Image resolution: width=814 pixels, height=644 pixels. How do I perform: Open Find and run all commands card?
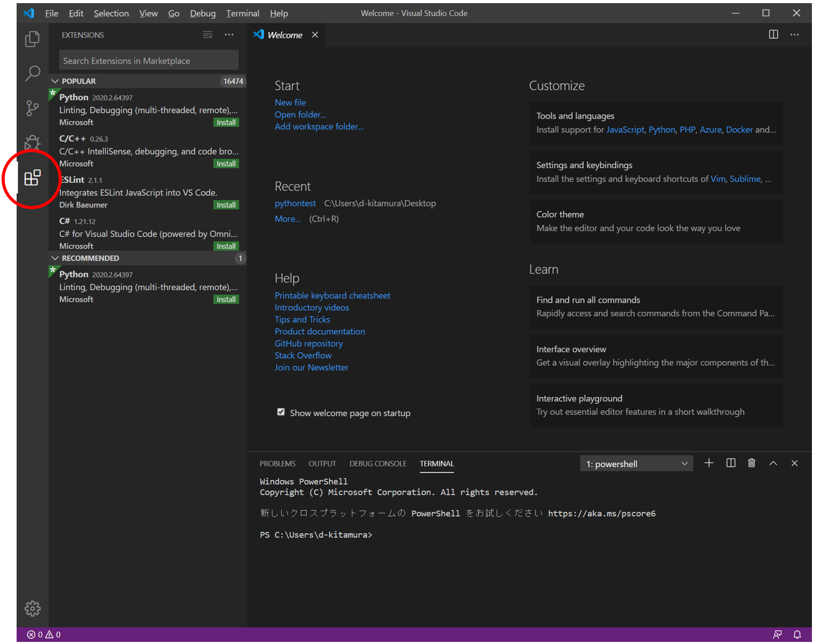pos(656,307)
